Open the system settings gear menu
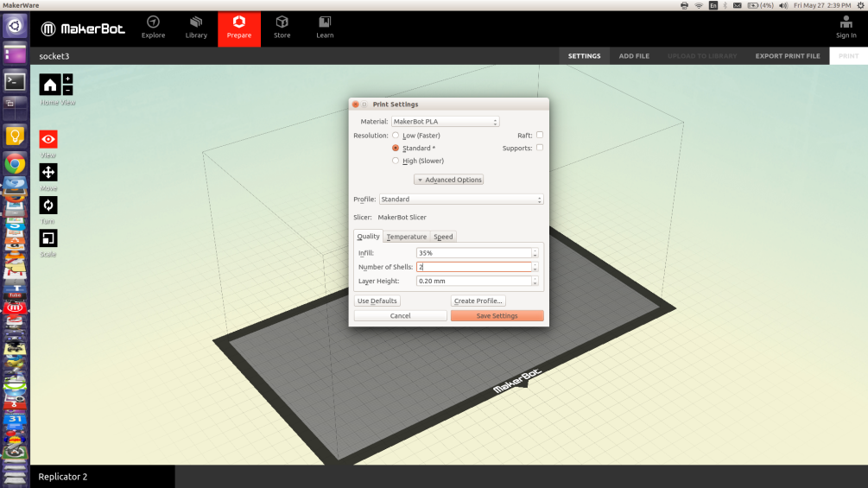868x488 pixels. tap(861, 5)
